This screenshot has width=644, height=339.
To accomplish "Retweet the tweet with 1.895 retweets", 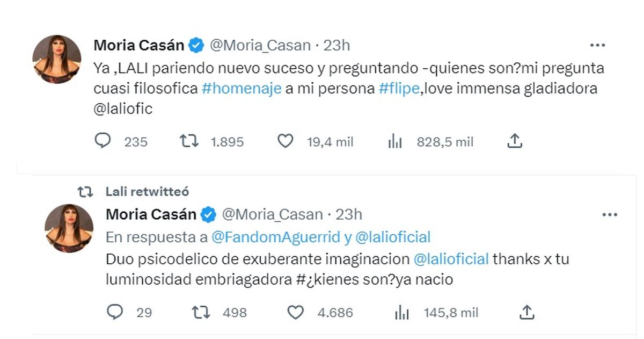I will coord(188,141).
